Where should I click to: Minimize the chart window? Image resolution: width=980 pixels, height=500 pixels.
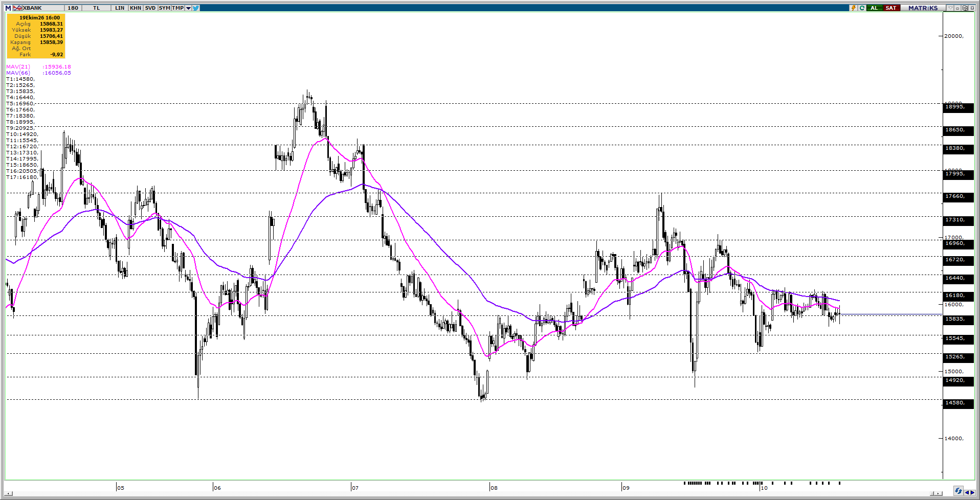957,8
